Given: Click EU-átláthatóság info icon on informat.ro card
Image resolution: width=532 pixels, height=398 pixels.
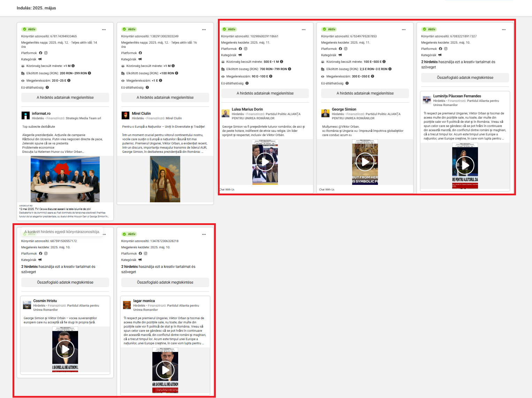Looking at the screenshot, I should click(47, 88).
